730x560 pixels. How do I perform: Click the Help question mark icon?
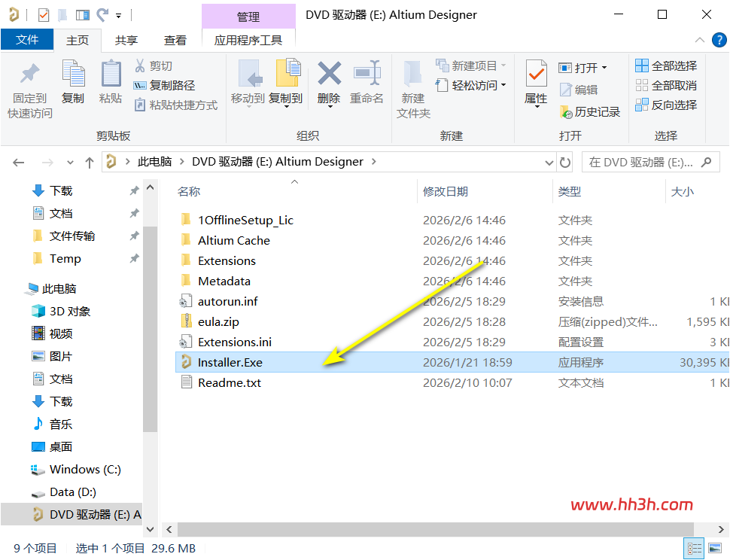tap(719, 40)
